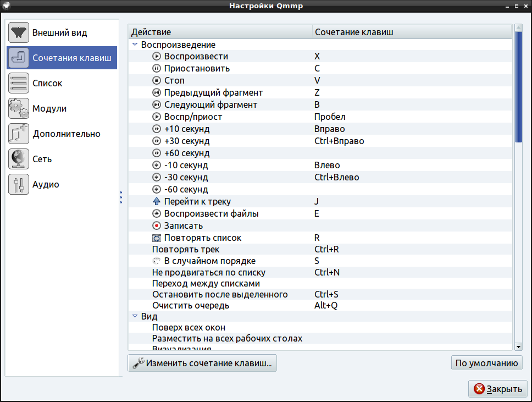Open the Сеть globe icon
Screen dimensions: 532x402
(19, 159)
